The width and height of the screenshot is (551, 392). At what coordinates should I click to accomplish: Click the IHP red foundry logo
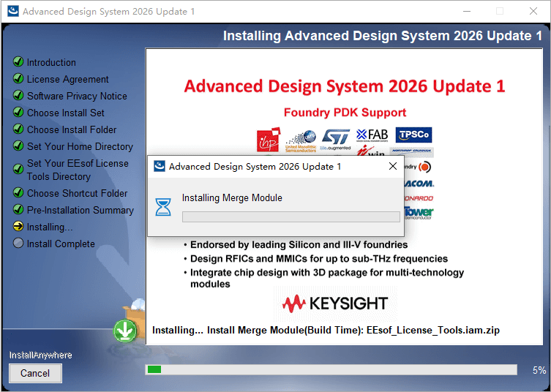click(x=269, y=140)
